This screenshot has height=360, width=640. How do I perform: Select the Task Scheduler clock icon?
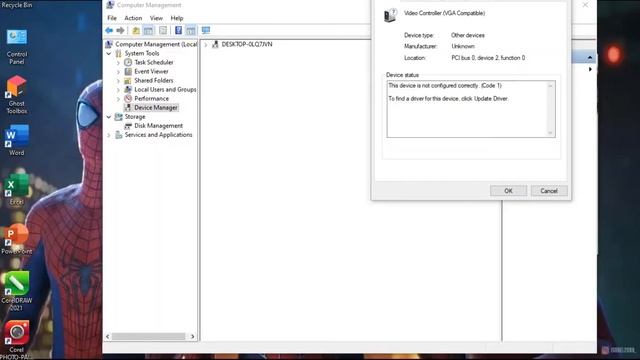(128, 62)
